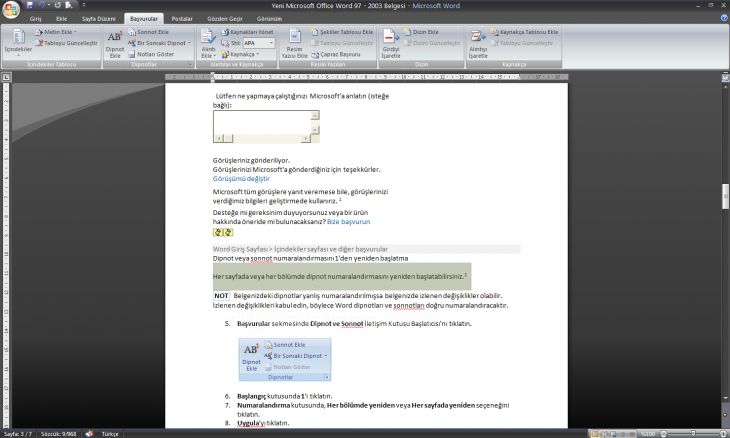Image resolution: width=730 pixels, height=438 pixels.
Task: Switch to the Sayfa Düzeni tab
Action: coord(98,19)
